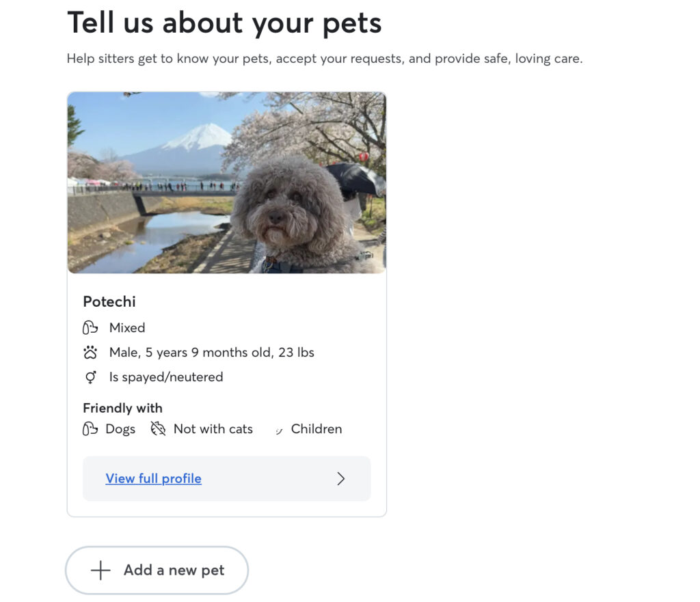Click the dog breed icon beside Mixed
Image resolution: width=700 pixels, height=602 pixels.
90,328
